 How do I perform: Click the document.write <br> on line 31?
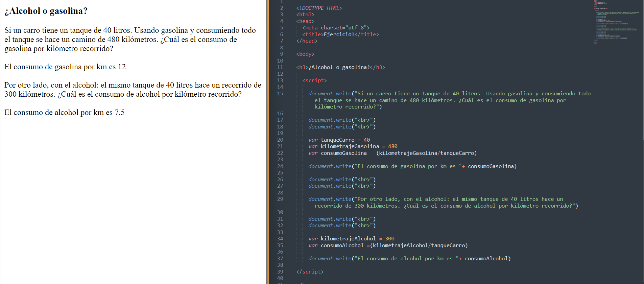pos(342,219)
